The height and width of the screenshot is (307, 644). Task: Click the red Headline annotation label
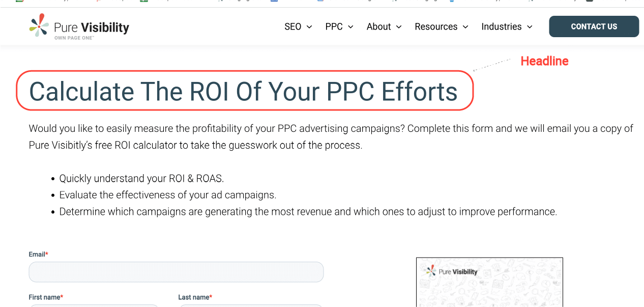coord(544,61)
